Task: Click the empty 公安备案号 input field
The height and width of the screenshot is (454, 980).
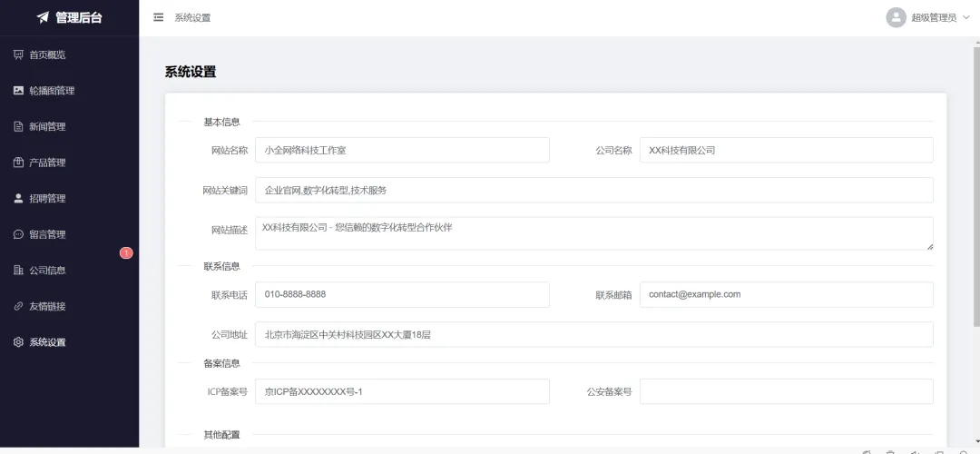Action: coord(786,391)
